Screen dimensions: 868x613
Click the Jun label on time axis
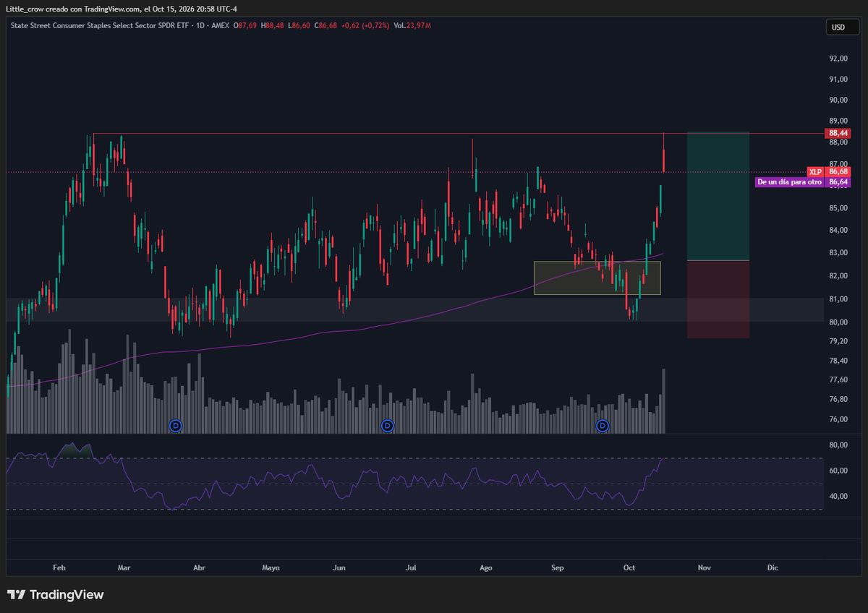point(339,568)
